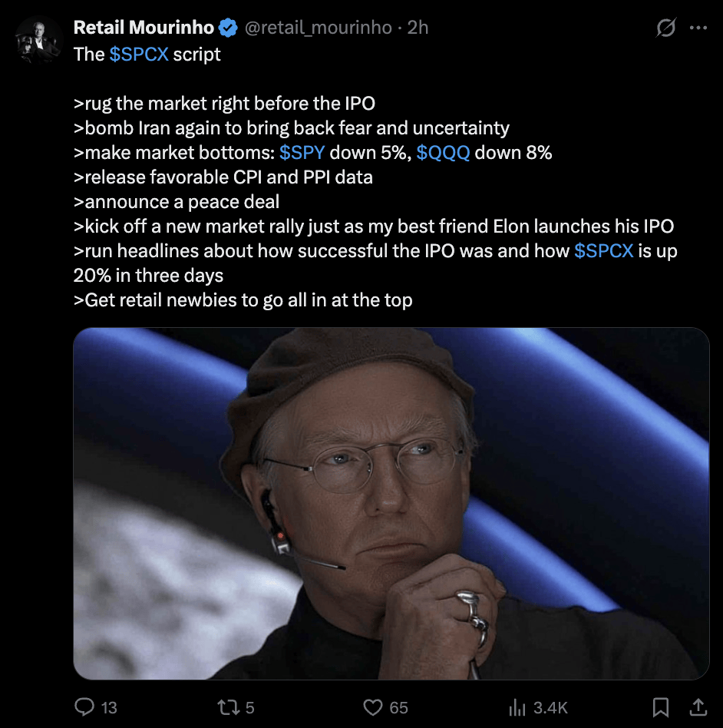Click the Grok explain-post icon
The width and height of the screenshot is (723, 728).
pos(666,28)
